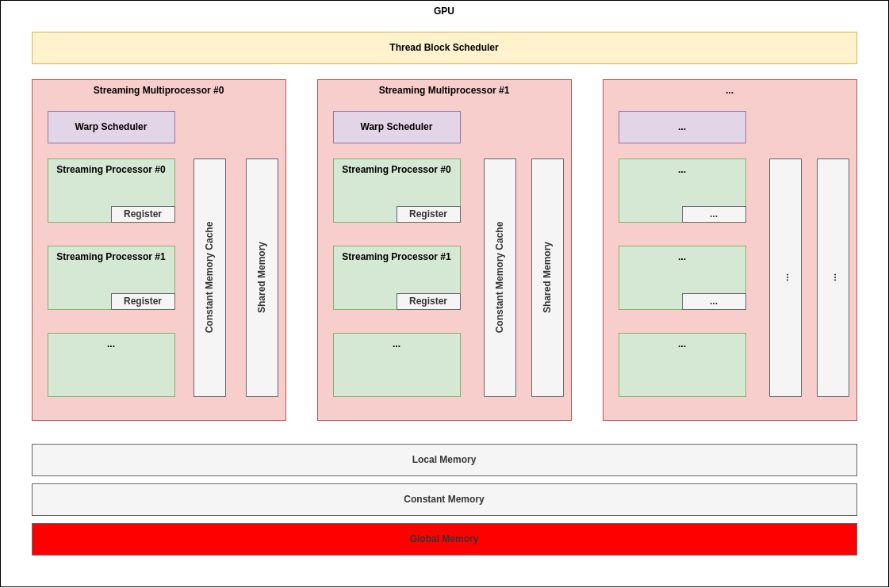The width and height of the screenshot is (889, 588).
Task: Click the Streaming Multiprocessor #0 title
Action: pyautogui.click(x=159, y=90)
